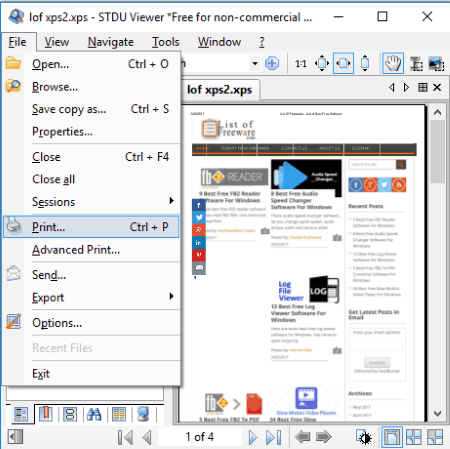
Task: Choose Save copy as... entry
Action: (x=92, y=109)
